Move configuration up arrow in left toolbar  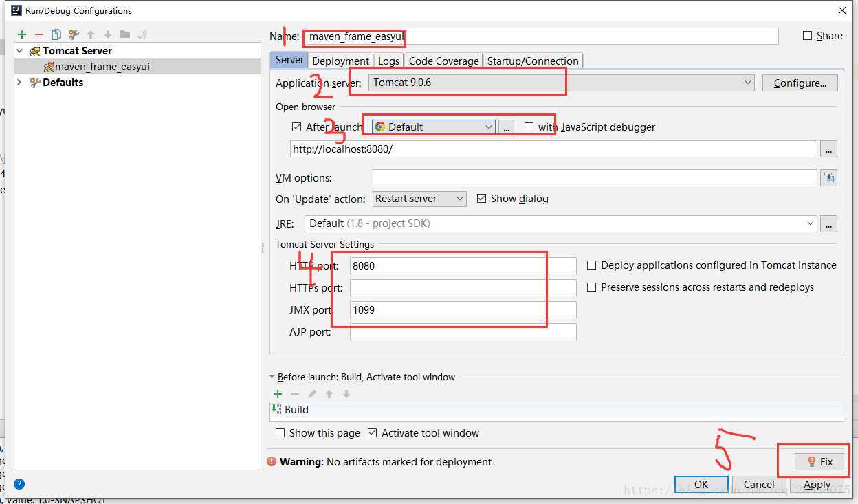click(x=91, y=34)
